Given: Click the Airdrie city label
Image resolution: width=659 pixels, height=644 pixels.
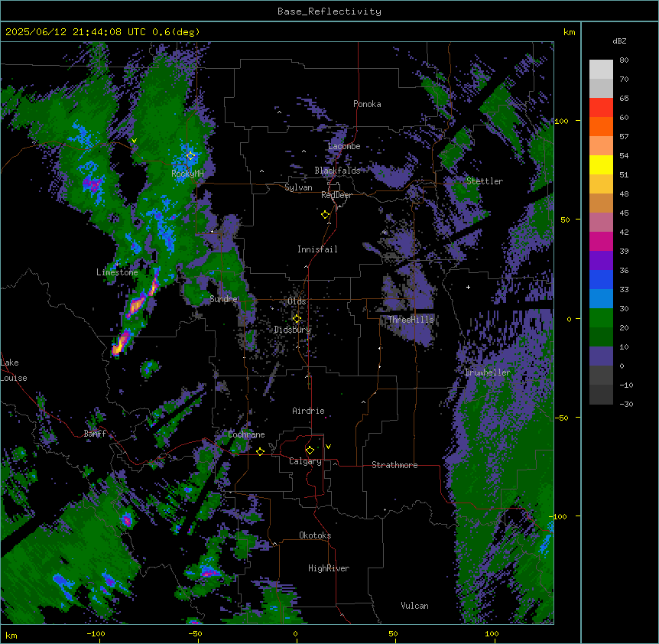Looking at the screenshot, I should coord(308,411).
